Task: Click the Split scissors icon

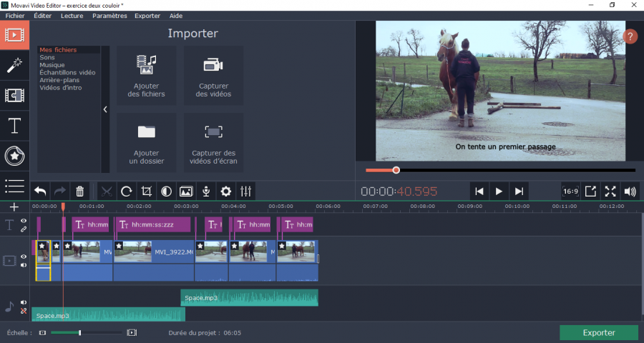Action: point(107,192)
